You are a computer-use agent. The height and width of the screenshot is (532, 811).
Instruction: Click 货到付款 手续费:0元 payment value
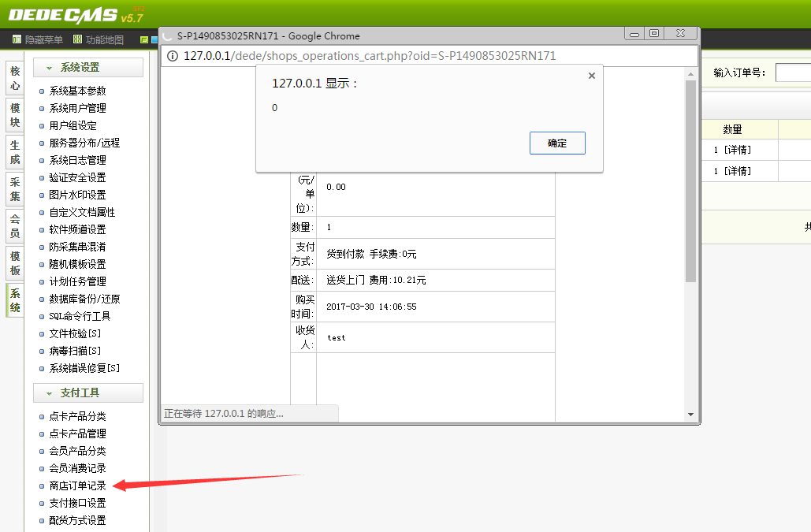(x=371, y=254)
